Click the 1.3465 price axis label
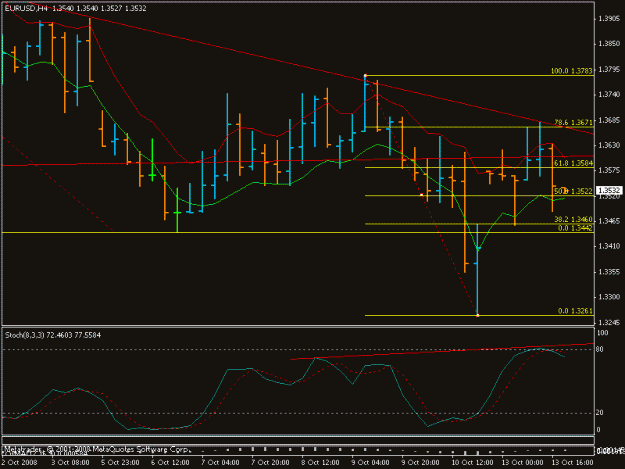 (x=609, y=221)
